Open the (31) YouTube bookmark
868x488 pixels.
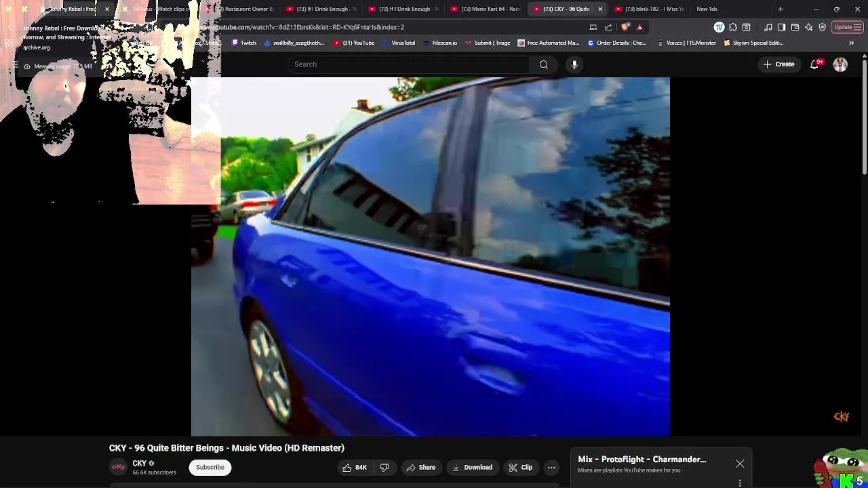pos(354,43)
